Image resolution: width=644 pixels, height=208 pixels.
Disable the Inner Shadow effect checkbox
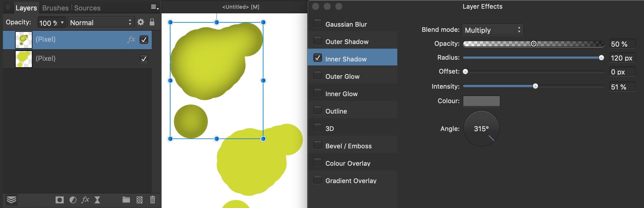(318, 58)
